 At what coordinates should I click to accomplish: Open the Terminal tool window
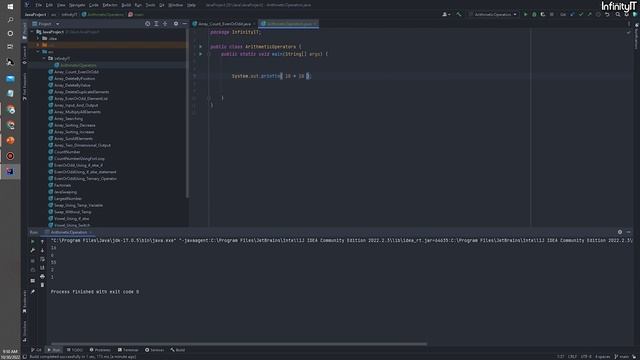pos(128,350)
